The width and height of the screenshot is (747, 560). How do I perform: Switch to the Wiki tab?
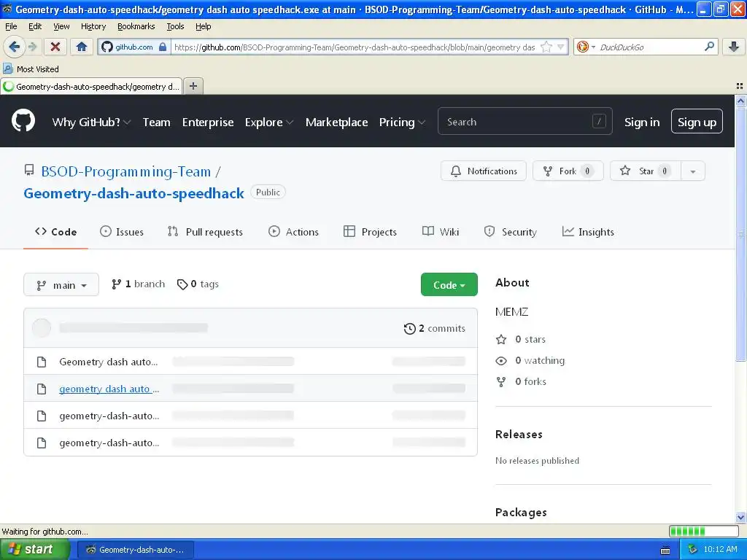(441, 232)
